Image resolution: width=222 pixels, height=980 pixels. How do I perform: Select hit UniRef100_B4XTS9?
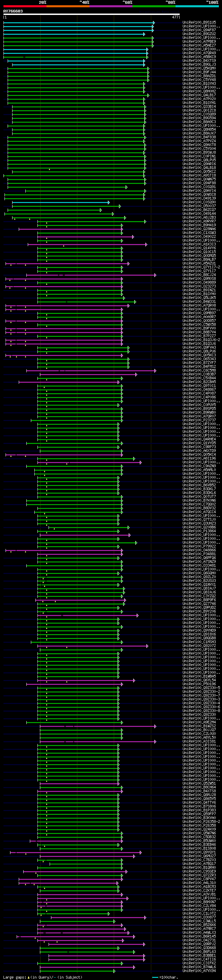(x=199, y=60)
